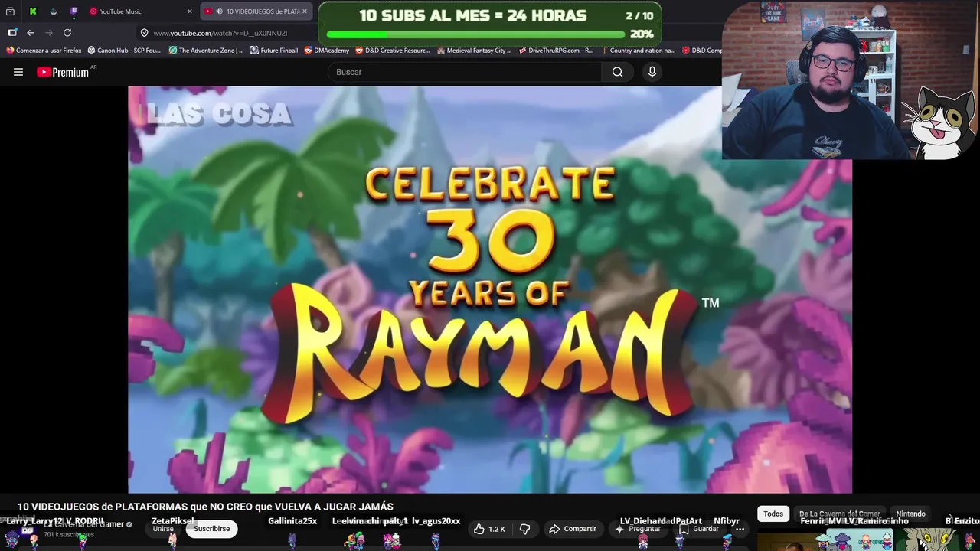Screen dimensions: 980x551
Task: Open the three-dot more actions menu
Action: click(740, 529)
